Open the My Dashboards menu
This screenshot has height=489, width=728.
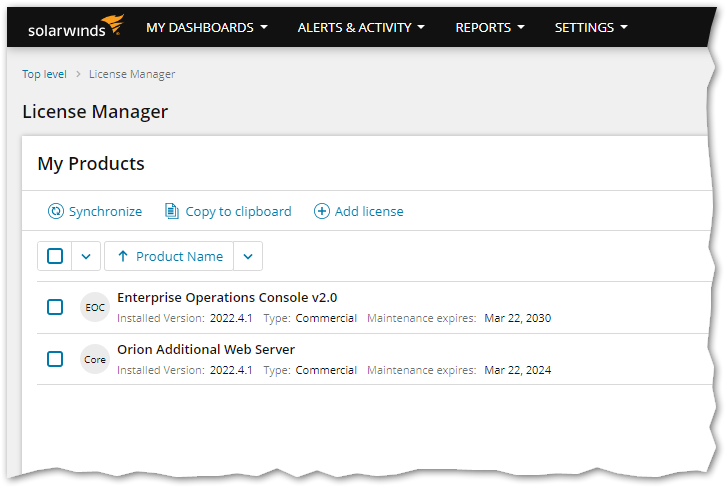click(207, 27)
